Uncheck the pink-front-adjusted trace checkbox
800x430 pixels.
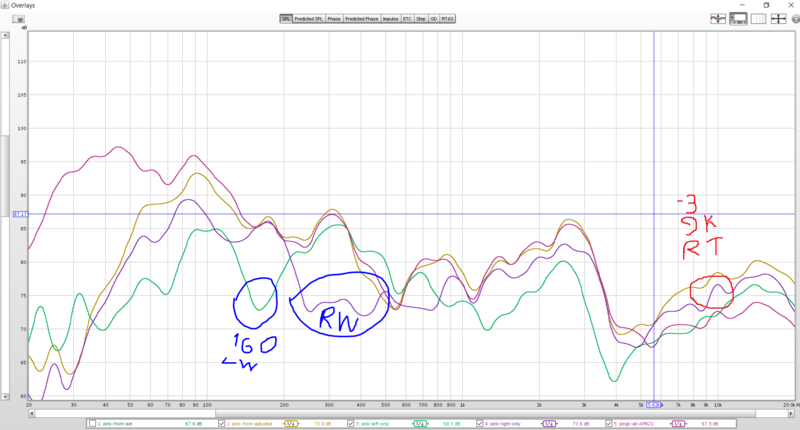tap(221, 423)
